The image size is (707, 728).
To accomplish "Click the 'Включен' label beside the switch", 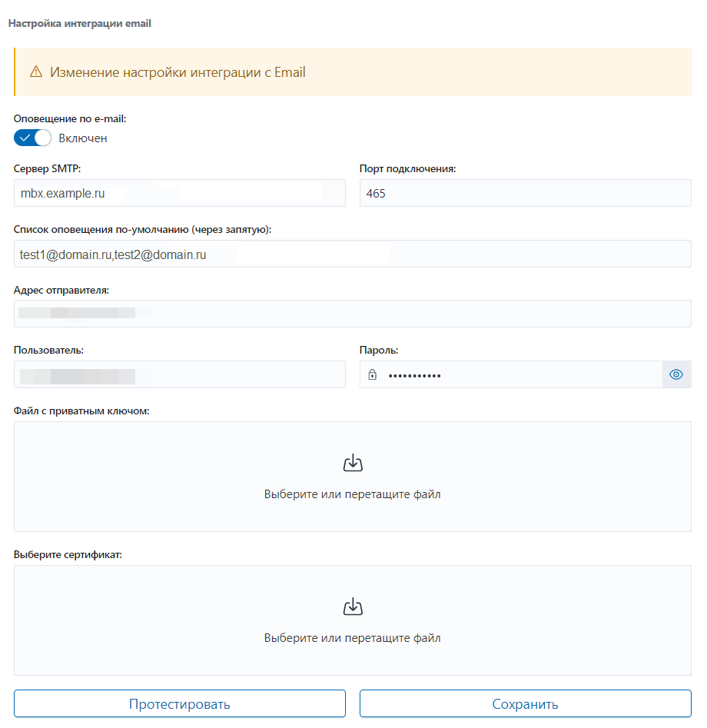I will (83, 138).
